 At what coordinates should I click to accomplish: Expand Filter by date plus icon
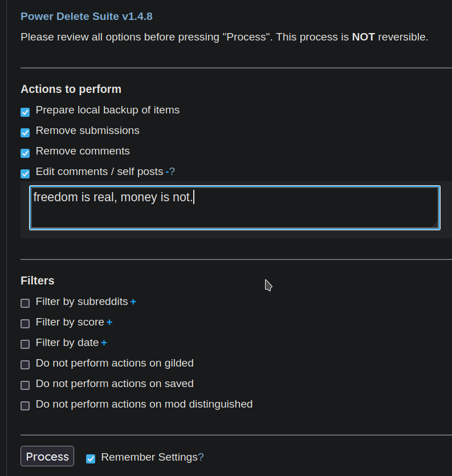[104, 343]
